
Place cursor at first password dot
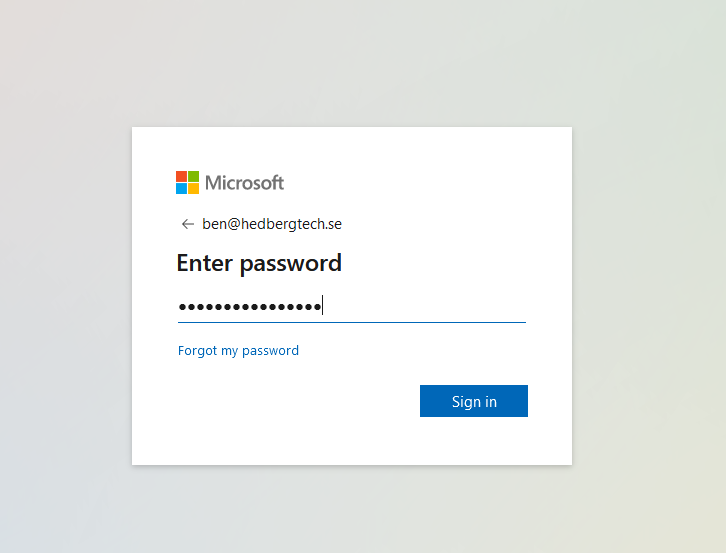point(182,307)
